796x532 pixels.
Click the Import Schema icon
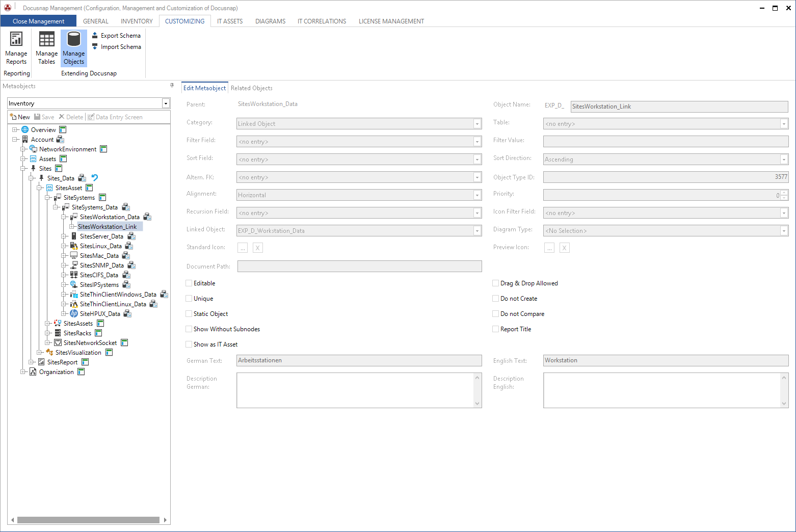pyautogui.click(x=95, y=46)
